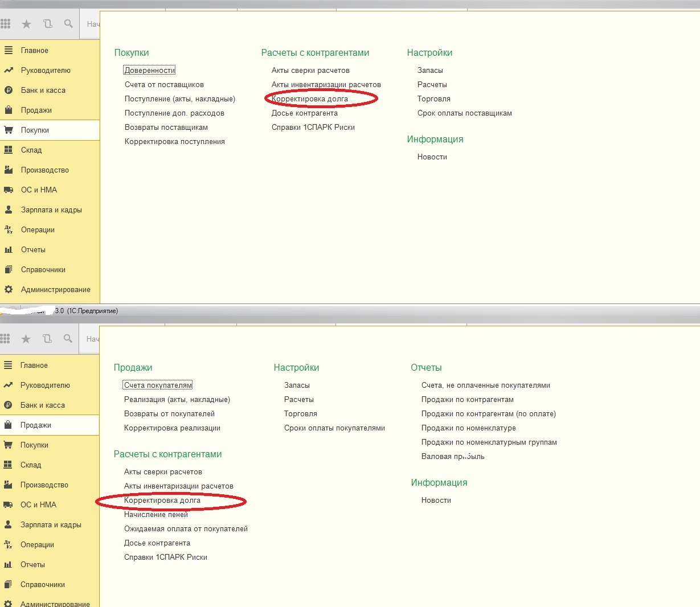
Task: Open the History icon in lower toolbar
Action: (x=47, y=339)
